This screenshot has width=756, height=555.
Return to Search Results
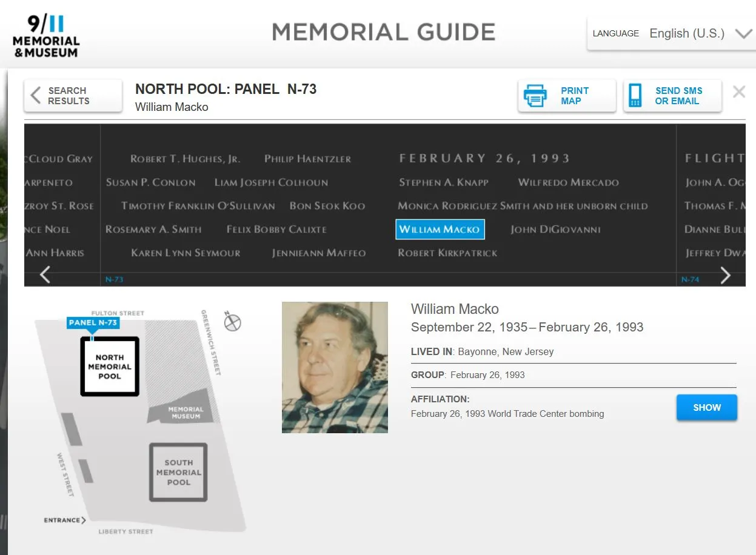[x=72, y=95]
